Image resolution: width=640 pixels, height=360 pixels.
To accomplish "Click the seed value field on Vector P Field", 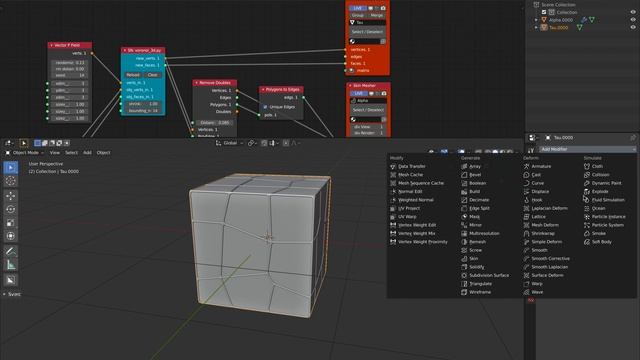I will (70, 76).
